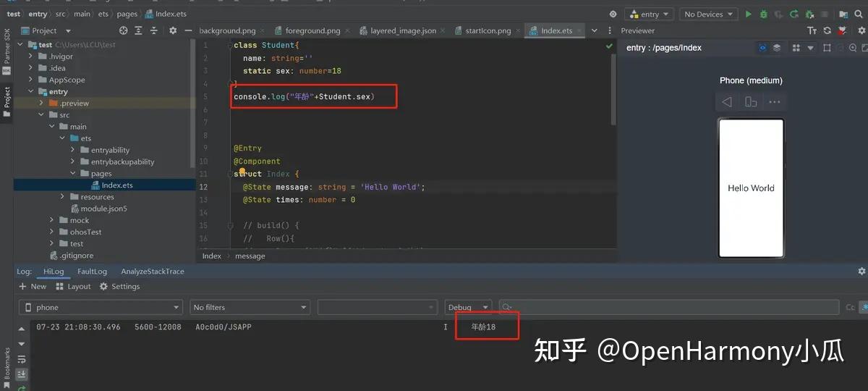Open the entry run configuration dropdown
The width and height of the screenshot is (868, 391).
click(650, 14)
